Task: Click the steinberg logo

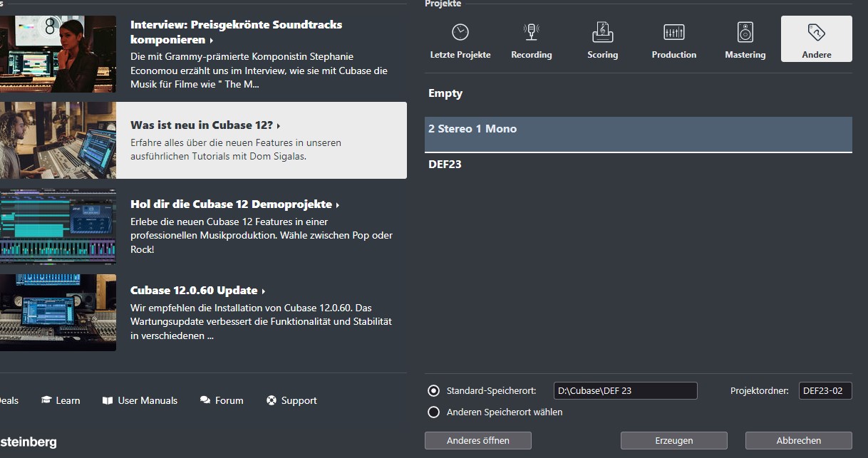Action: coord(29,442)
